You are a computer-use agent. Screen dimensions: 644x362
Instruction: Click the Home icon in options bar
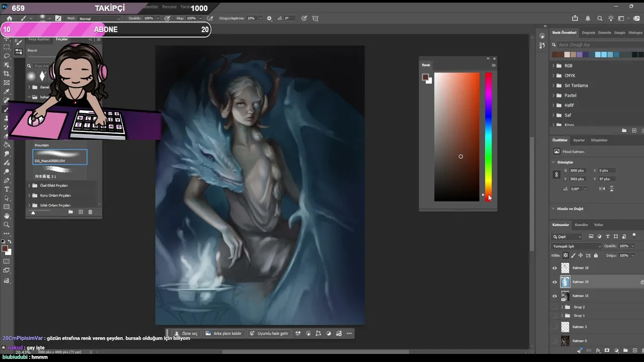click(x=9, y=19)
